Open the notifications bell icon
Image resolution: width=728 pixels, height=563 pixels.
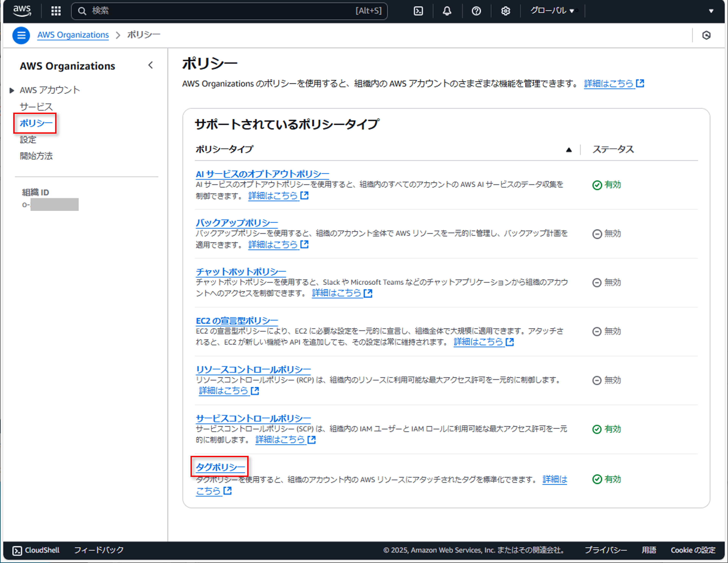[447, 11]
